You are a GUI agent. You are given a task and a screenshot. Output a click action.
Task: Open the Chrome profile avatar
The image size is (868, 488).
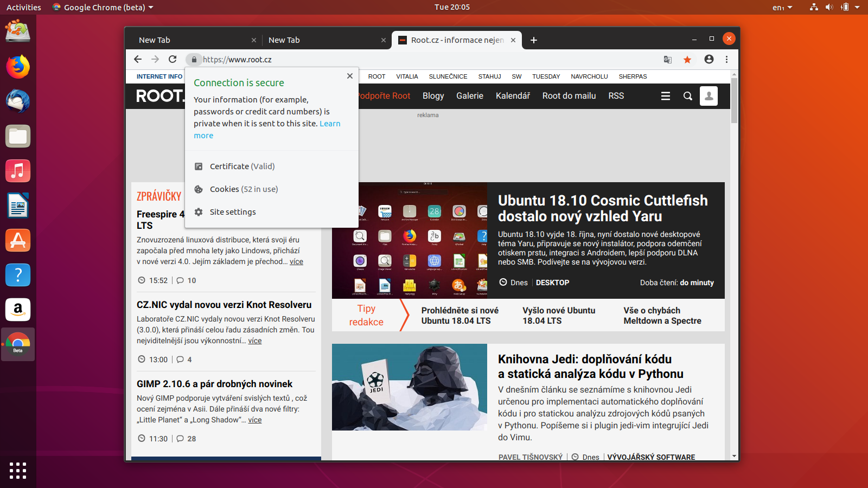(x=709, y=60)
